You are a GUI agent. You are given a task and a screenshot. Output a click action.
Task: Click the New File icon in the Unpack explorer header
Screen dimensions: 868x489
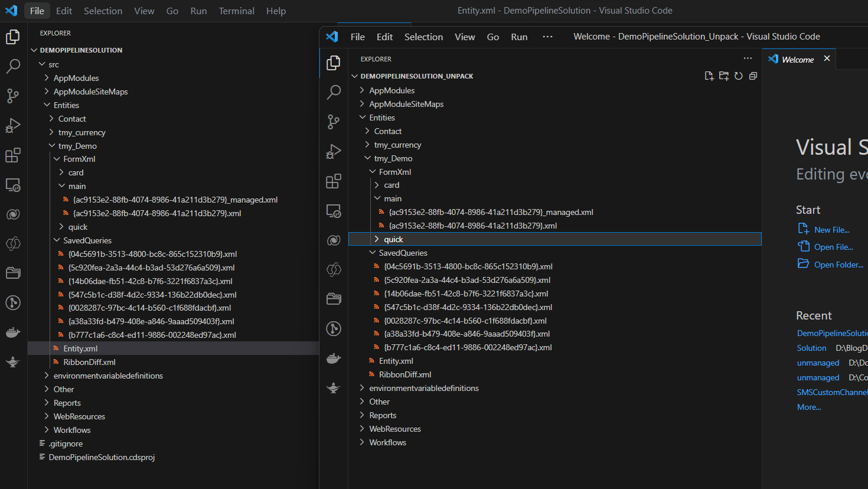click(709, 76)
